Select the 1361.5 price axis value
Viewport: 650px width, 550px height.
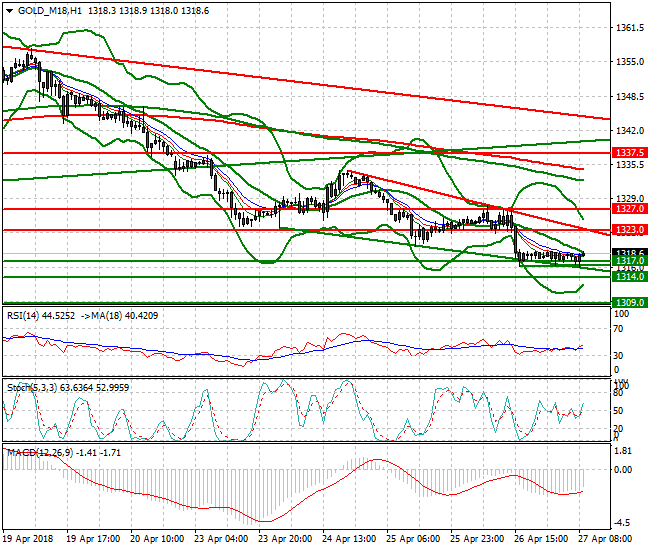pos(630,28)
